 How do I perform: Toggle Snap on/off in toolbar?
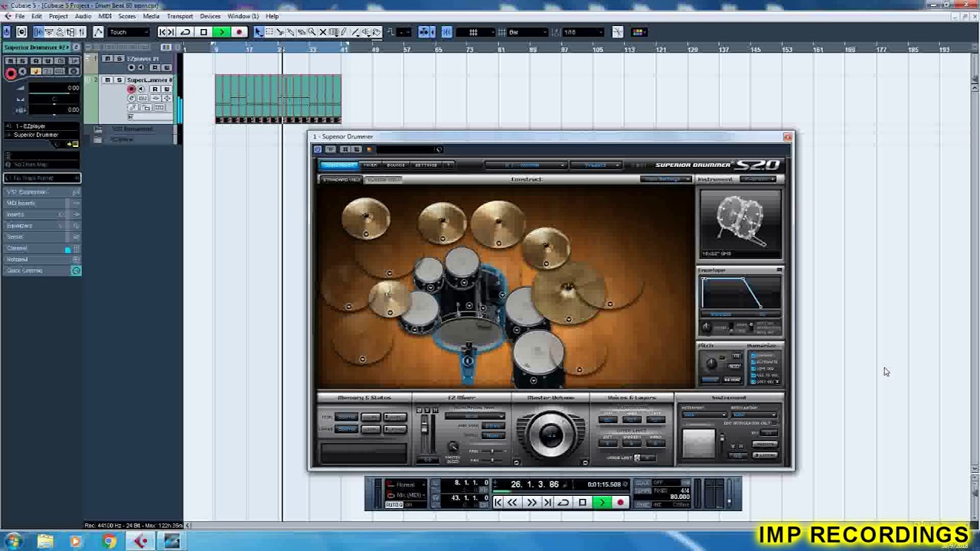coord(447,32)
